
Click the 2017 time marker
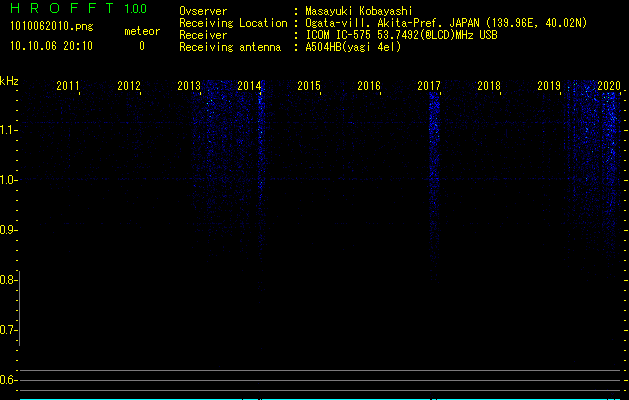pos(429,85)
